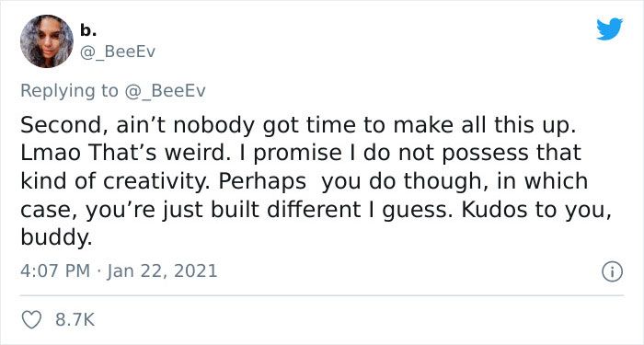Image resolution: width=644 pixels, height=345 pixels.
Task: Click the divider line above the likes
Action: (322, 295)
